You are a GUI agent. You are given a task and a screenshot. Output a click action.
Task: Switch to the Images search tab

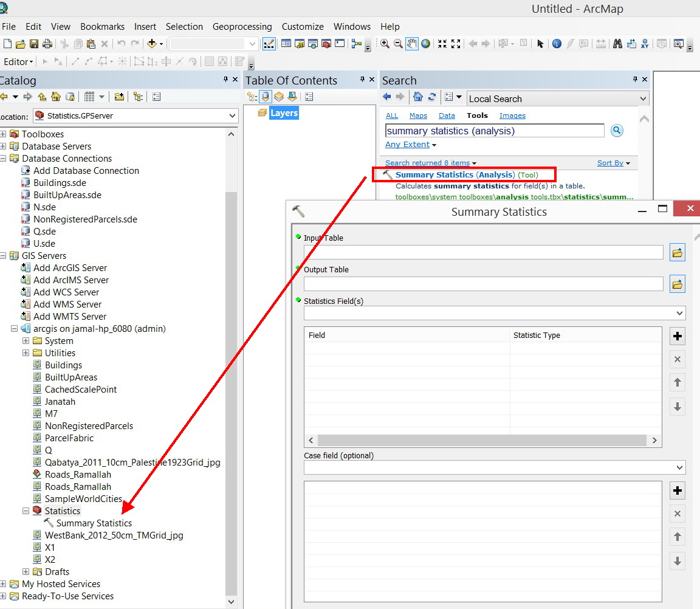pos(512,115)
